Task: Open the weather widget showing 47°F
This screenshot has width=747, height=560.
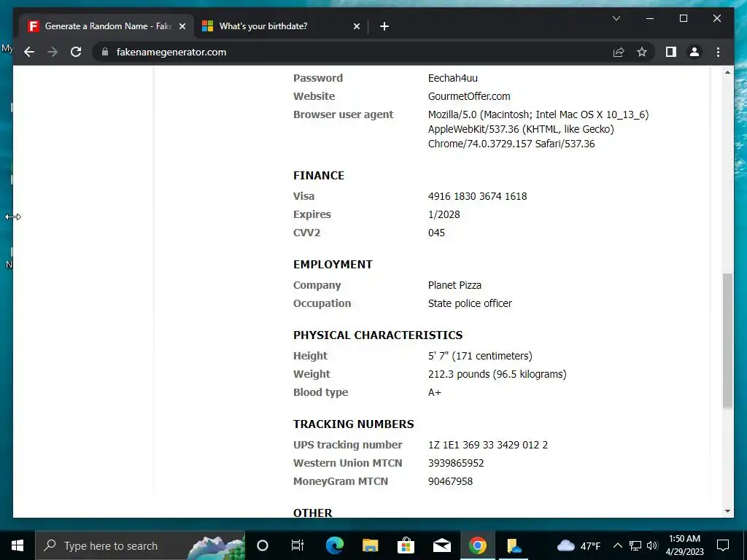Action: click(578, 545)
